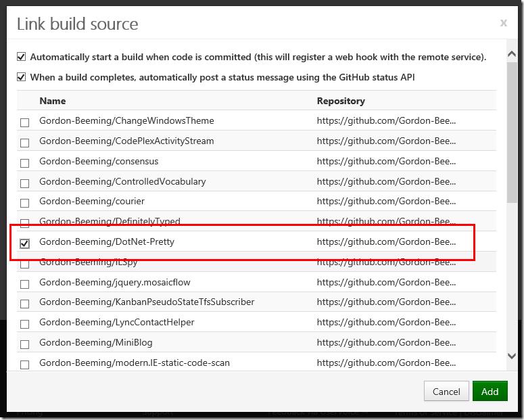Check the MiniBlog repository box
The height and width of the screenshot is (420, 524).
click(x=24, y=344)
